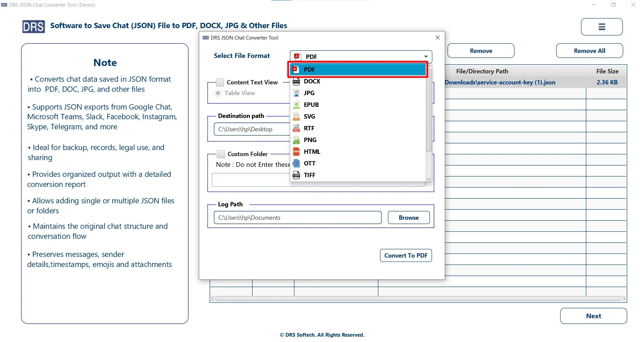Select OTT output format
The height and width of the screenshot is (342, 644).
358,163
